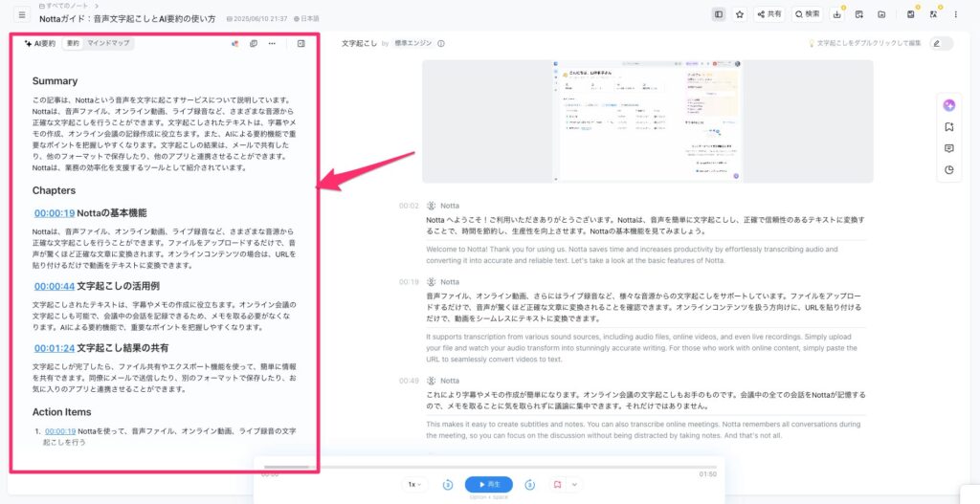The height and width of the screenshot is (504, 980).
Task: Click the audio progress bar
Action: point(489,467)
